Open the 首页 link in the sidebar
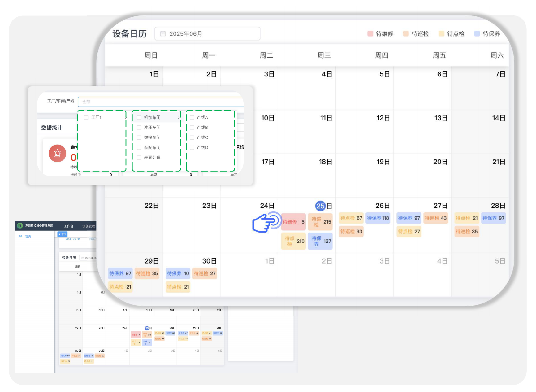Screen dimensions: 536x392 click(x=28, y=237)
